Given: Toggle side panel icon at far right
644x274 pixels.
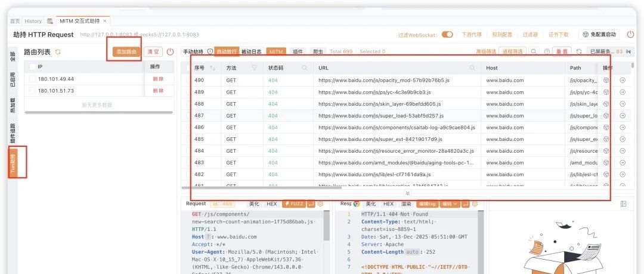Looking at the screenshot, I should tap(623, 204).
